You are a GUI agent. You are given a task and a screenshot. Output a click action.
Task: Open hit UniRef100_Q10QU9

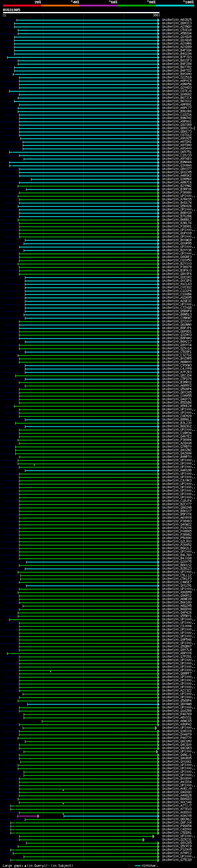[x=177, y=37]
